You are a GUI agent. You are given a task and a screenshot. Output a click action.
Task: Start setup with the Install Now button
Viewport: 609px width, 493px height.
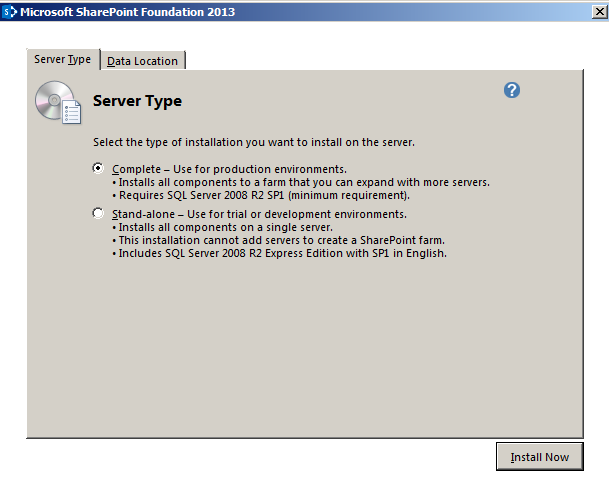click(539, 457)
